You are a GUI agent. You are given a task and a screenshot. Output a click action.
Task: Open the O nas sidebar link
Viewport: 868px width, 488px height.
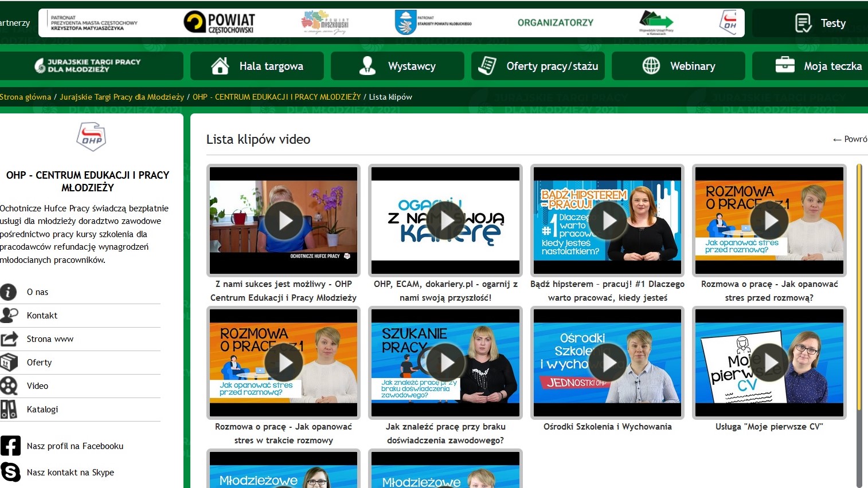point(38,292)
